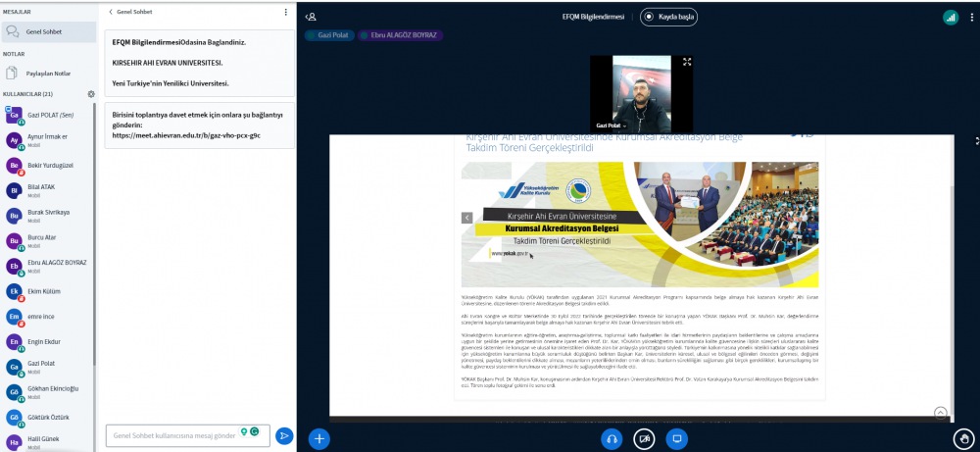Click the chat message input field

click(187, 435)
